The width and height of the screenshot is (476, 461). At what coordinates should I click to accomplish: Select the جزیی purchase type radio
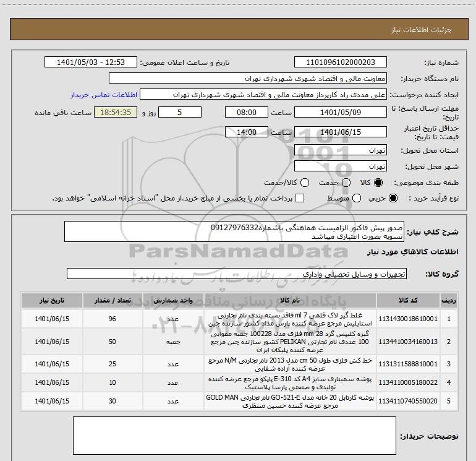coord(393,198)
